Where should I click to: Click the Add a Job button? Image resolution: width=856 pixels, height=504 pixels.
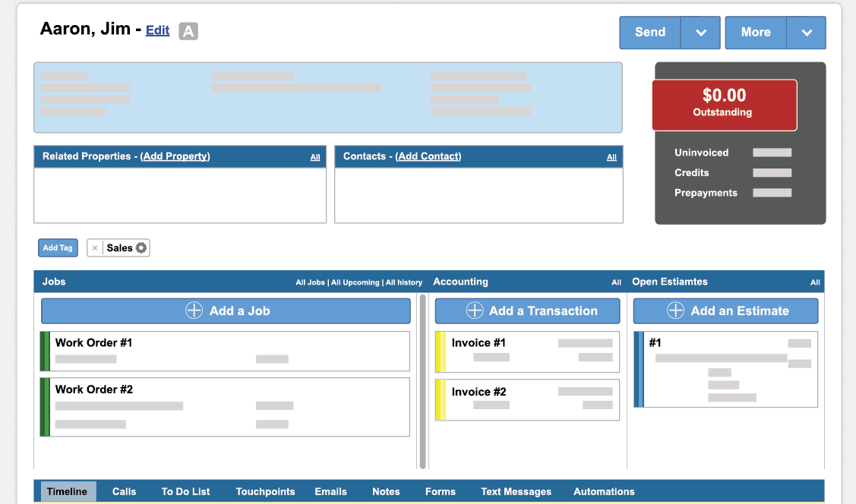[x=226, y=311]
